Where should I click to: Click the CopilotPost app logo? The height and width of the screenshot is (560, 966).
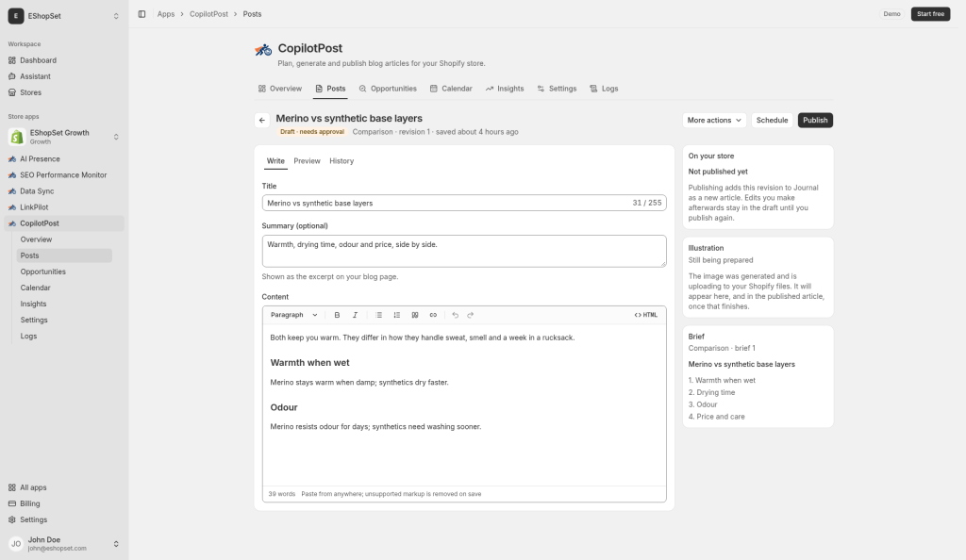(264, 50)
